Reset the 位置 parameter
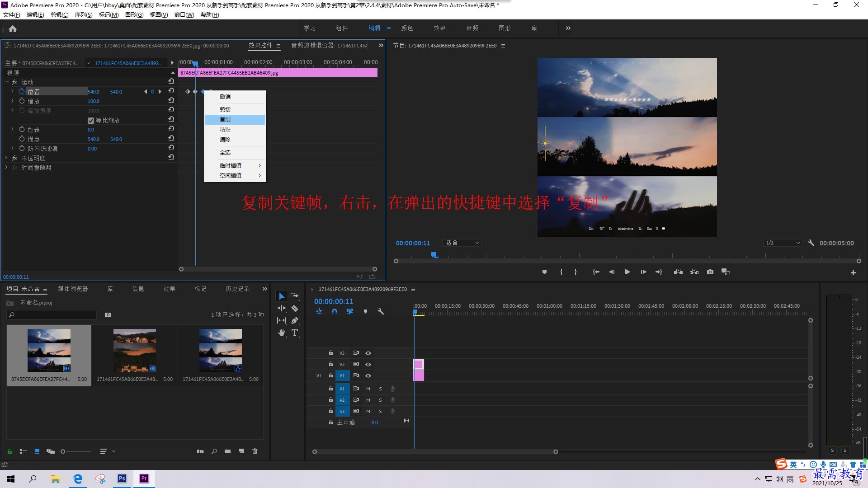This screenshot has height=488, width=868. point(171,91)
